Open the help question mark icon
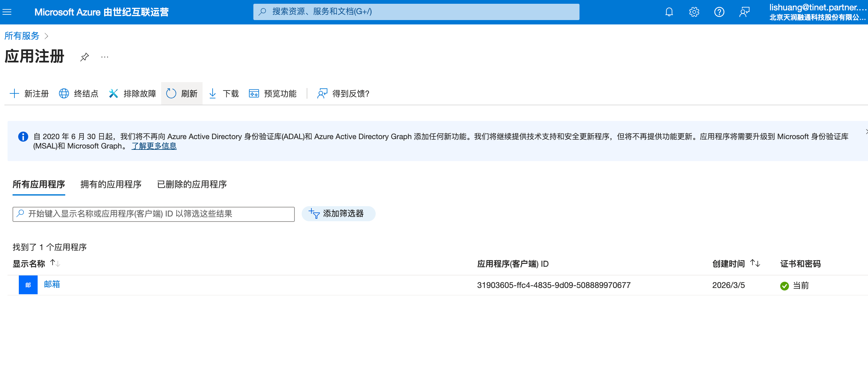 pos(719,12)
